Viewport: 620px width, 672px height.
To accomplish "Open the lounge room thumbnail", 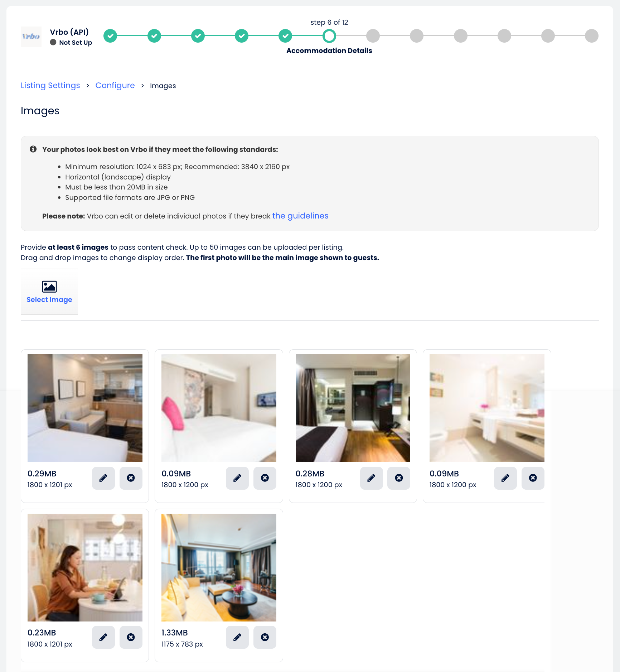I will click(219, 568).
